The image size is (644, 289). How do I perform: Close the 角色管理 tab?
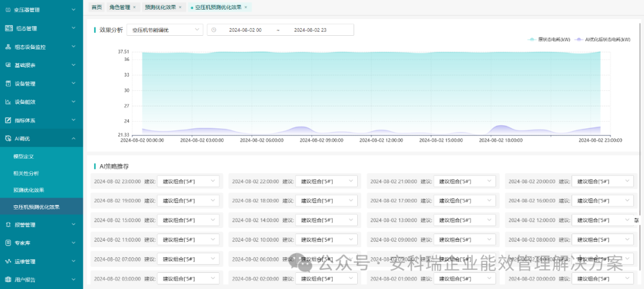134,7
